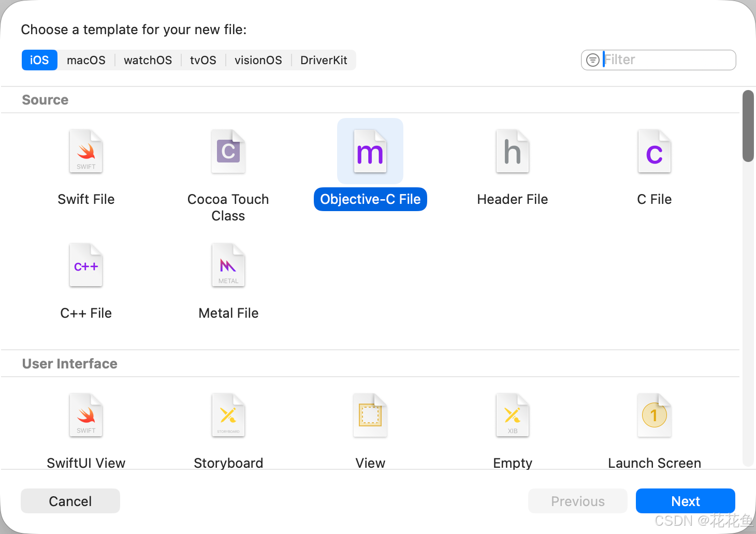
Task: Switch to the watchOS platform tab
Action: point(148,60)
